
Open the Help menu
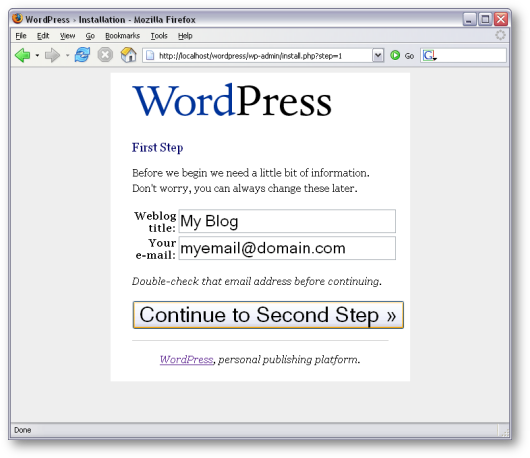(x=185, y=36)
